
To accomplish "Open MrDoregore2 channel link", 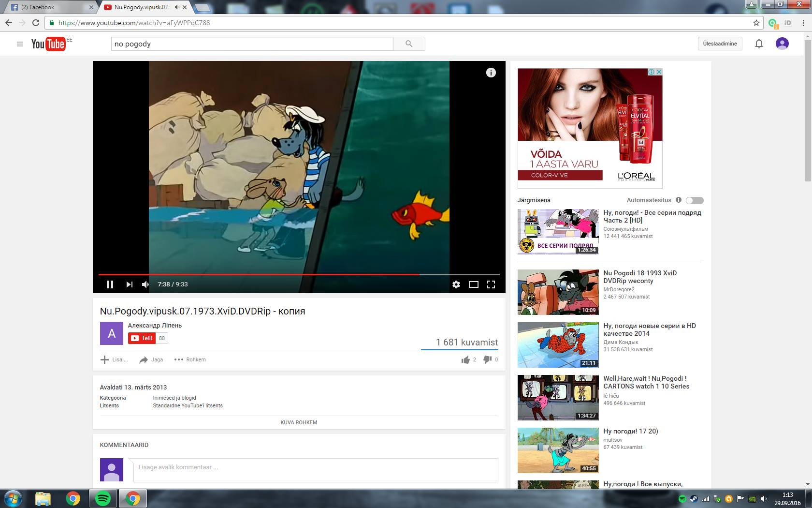I will [x=619, y=289].
